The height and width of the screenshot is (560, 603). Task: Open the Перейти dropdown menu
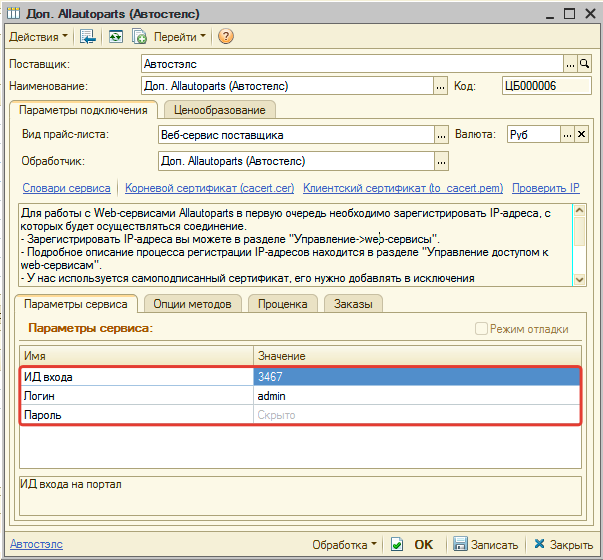coord(180,37)
